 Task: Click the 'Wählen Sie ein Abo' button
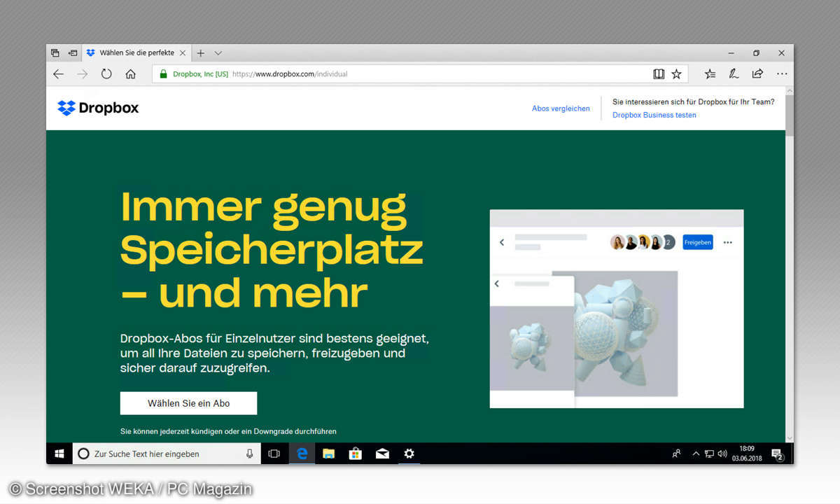(x=188, y=403)
